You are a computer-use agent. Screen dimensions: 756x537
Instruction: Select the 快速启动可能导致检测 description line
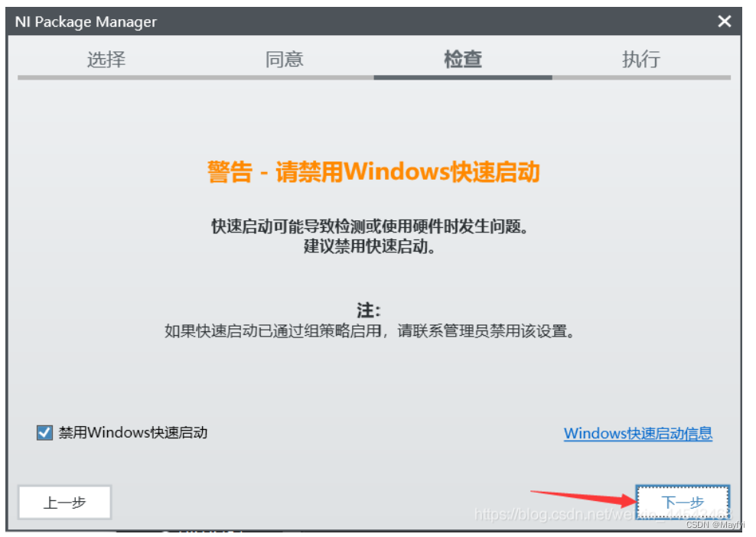pyautogui.click(x=370, y=226)
